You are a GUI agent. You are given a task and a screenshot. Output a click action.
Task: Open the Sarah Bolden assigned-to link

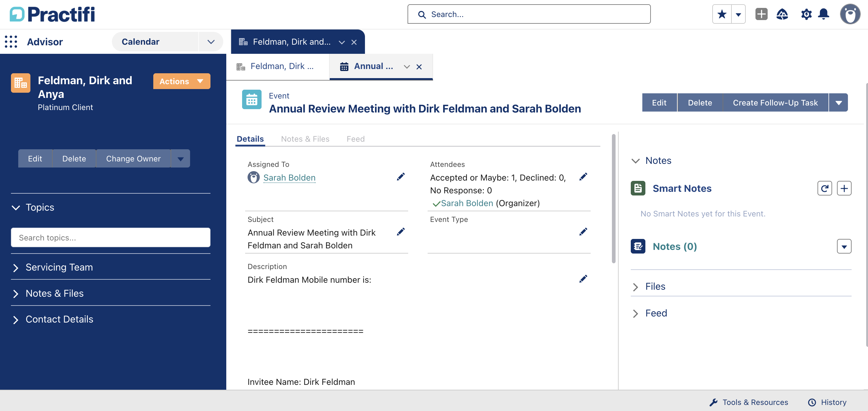[289, 178]
